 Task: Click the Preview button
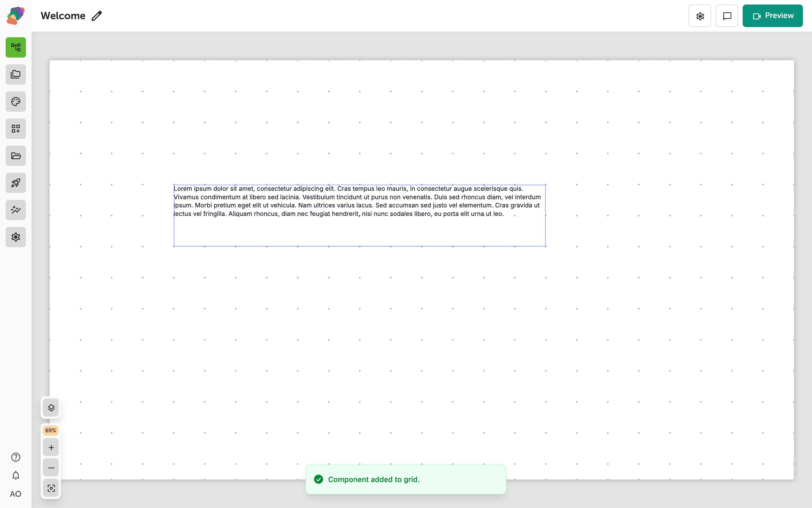(x=773, y=16)
